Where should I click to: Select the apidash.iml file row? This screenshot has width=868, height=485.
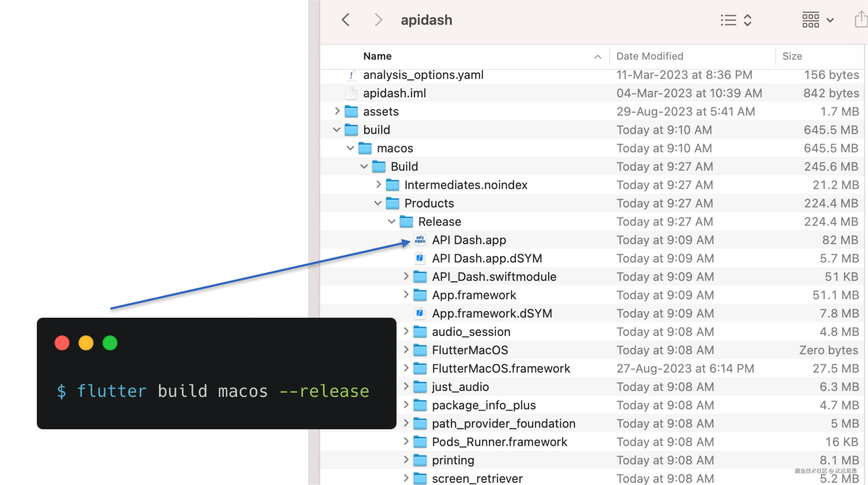395,93
